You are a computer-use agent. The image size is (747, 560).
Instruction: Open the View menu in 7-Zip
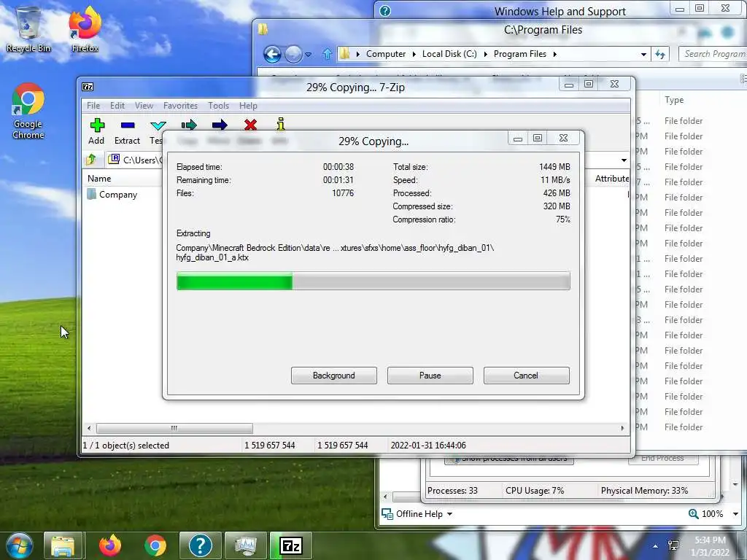click(x=144, y=106)
